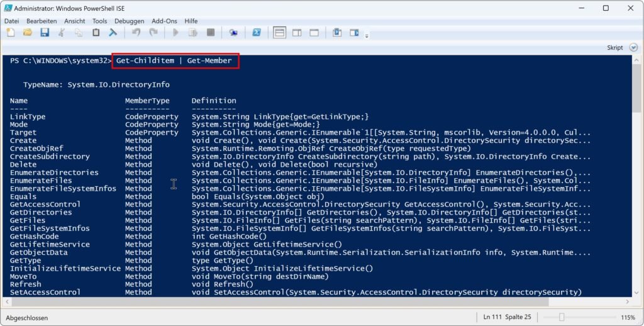The height and width of the screenshot is (326, 644).
Task: Open a new remote PowerShell tab icon
Action: [233, 33]
